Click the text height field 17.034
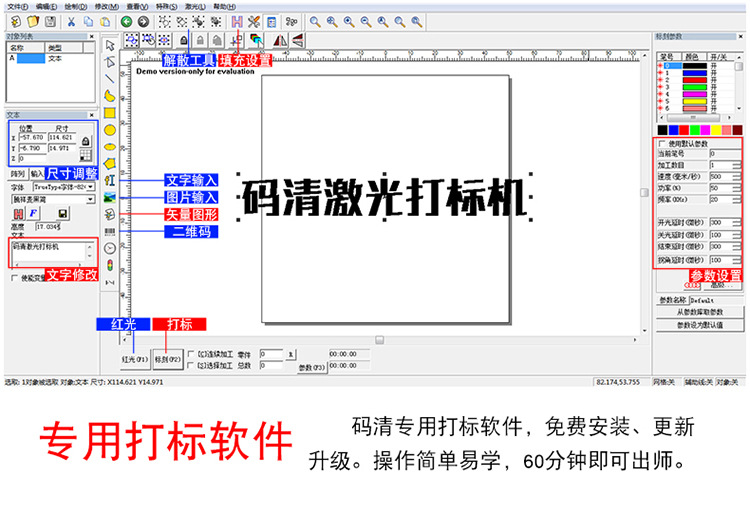Screen dimensions: 750x515 [48, 227]
